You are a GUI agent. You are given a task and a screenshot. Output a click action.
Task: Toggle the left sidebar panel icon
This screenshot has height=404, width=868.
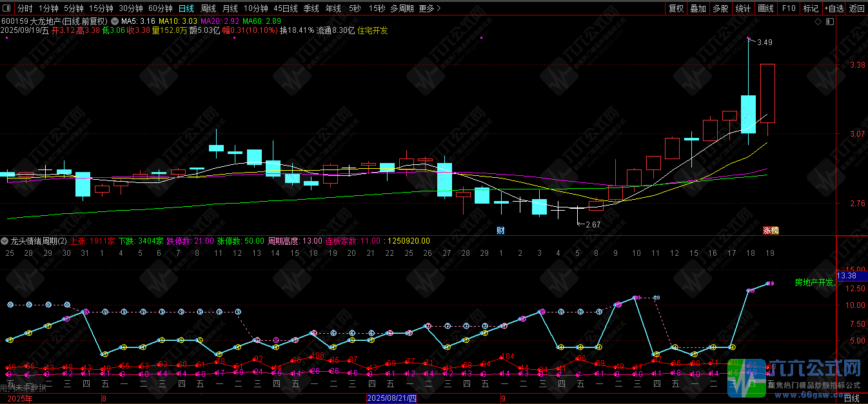tap(7, 8)
